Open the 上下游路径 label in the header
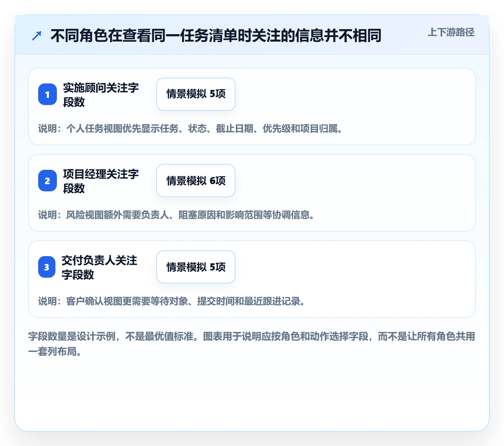 451,32
